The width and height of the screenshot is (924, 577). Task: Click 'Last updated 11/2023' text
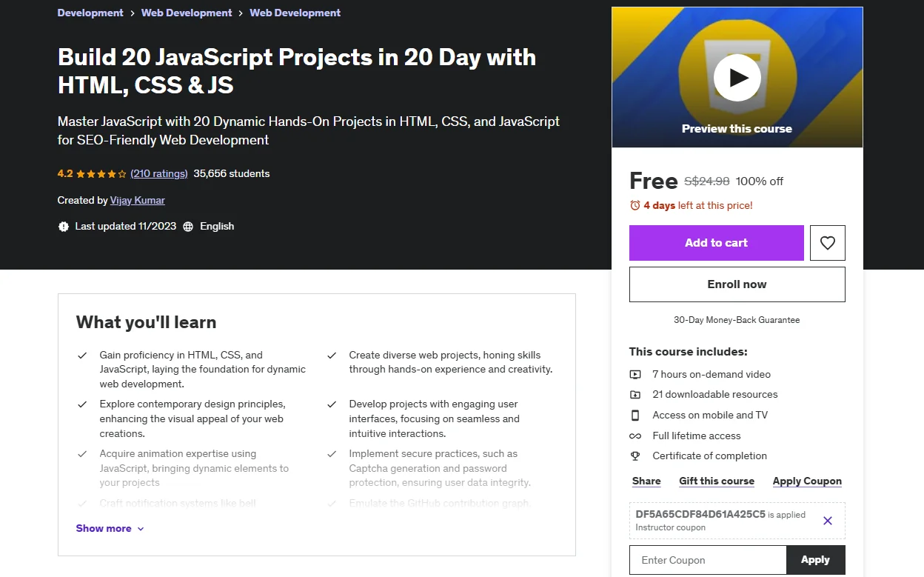point(126,227)
